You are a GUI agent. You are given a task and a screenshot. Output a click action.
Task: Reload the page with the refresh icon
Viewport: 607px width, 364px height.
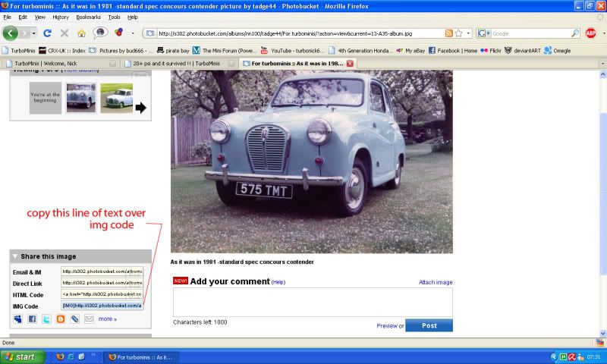coord(47,33)
